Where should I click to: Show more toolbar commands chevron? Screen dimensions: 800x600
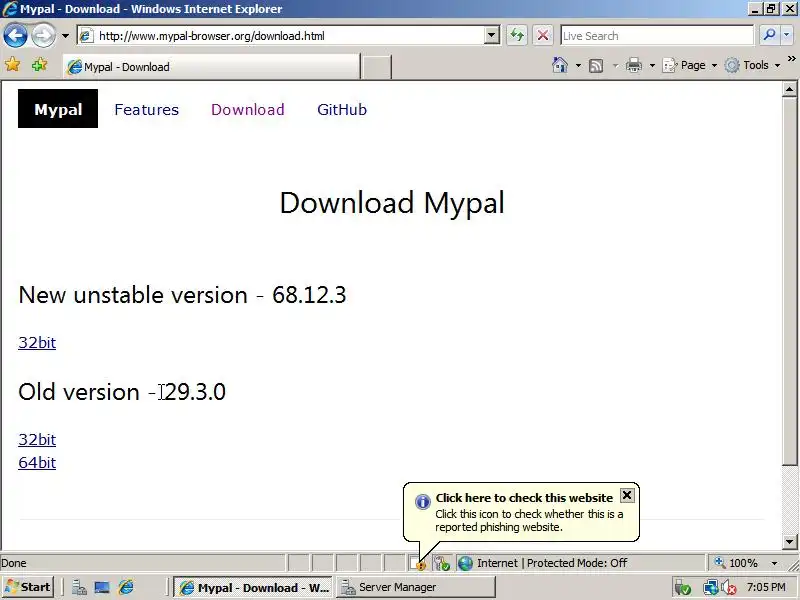click(791, 59)
